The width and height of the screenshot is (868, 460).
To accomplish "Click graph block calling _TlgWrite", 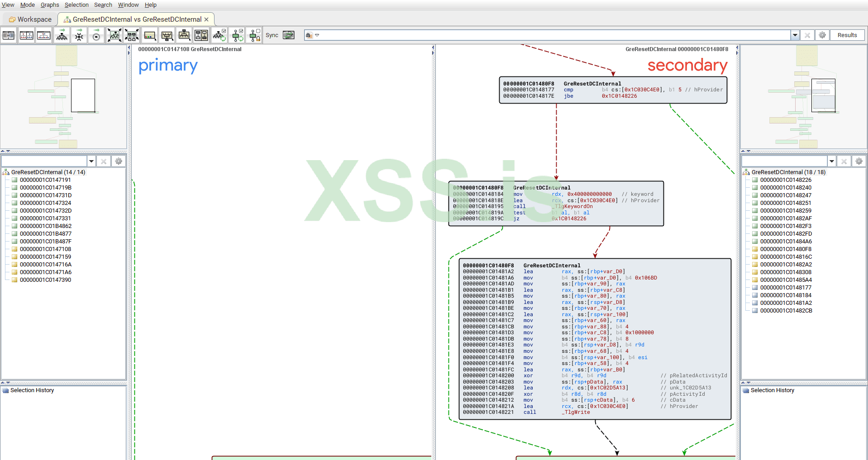I will click(595, 339).
